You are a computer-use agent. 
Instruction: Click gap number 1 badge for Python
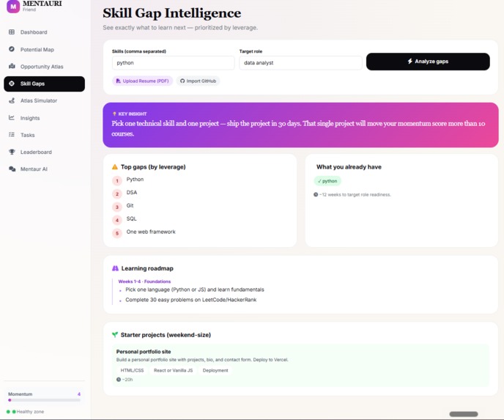117,181
